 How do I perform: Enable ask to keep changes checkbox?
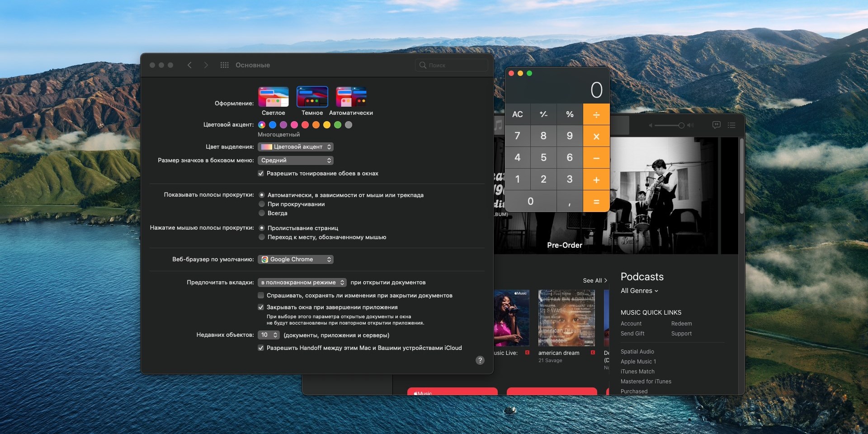[261, 296]
